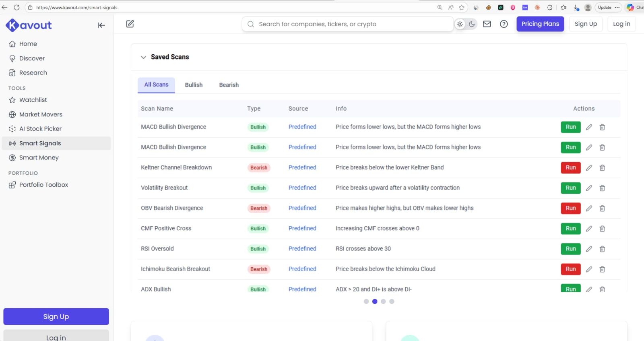This screenshot has width=644, height=341.
Task: Open the help question mark icon
Action: [504, 24]
